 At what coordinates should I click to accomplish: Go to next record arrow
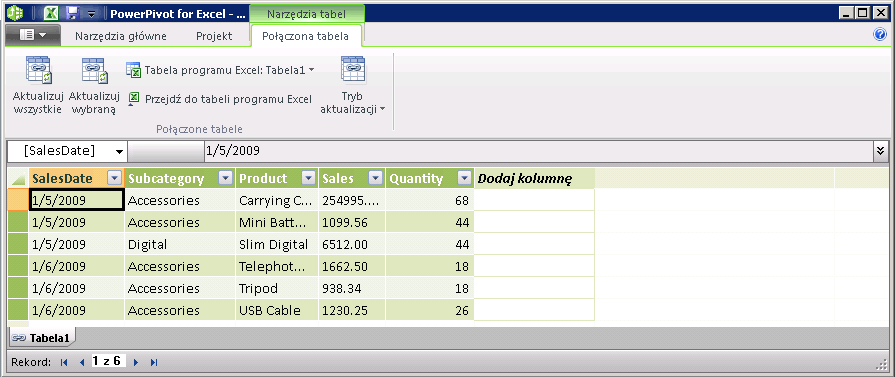click(136, 362)
